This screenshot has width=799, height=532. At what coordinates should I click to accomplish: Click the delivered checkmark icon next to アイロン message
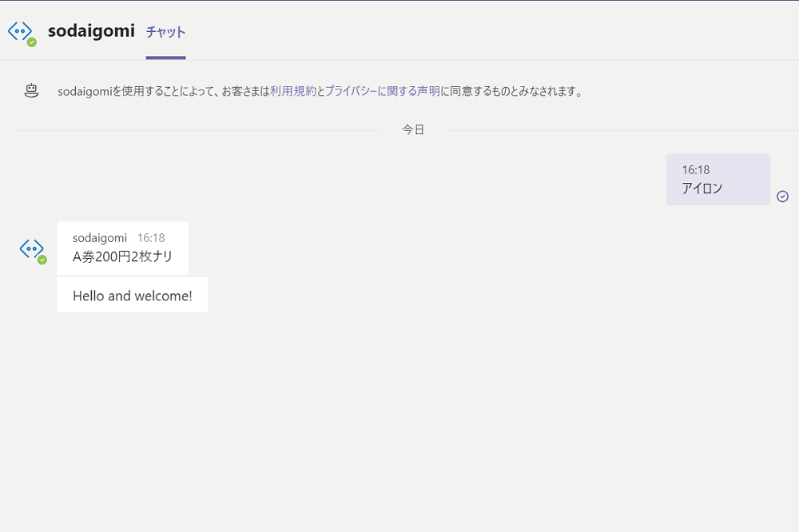[782, 196]
